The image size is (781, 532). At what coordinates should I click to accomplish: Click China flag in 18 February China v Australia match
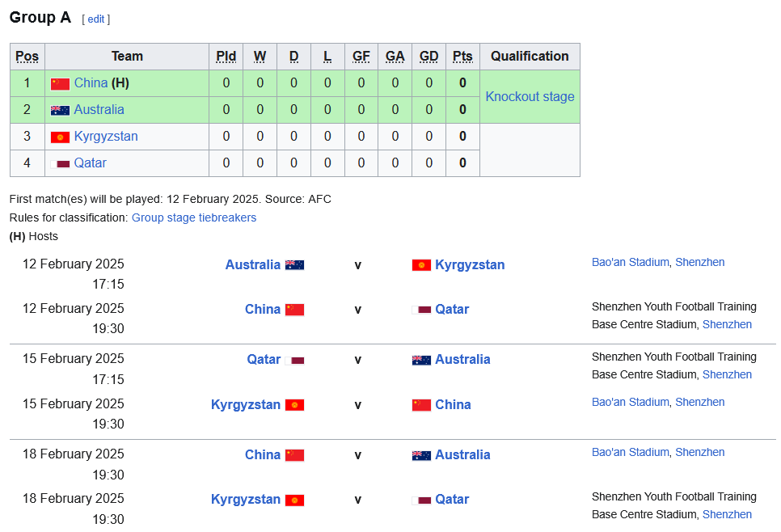[294, 455]
